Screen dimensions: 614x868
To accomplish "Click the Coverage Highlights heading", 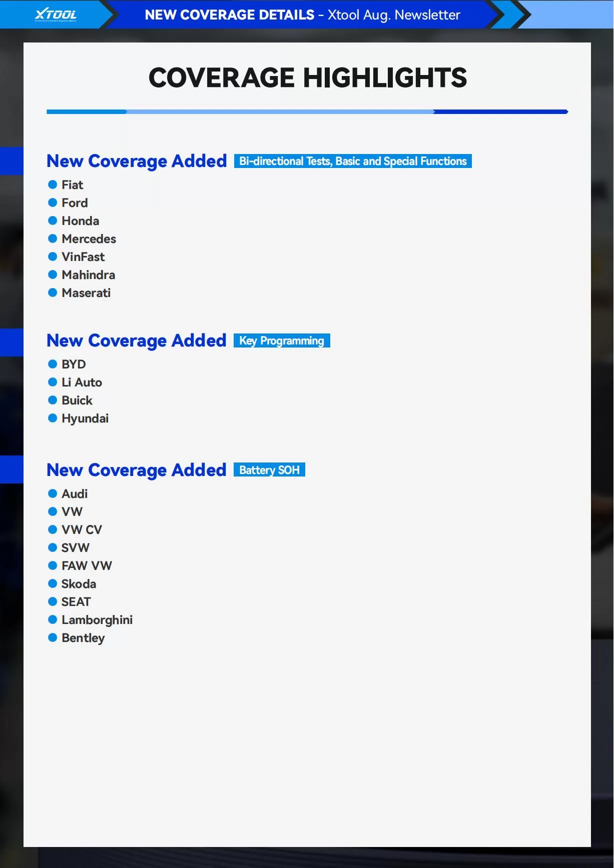I will tap(307, 78).
